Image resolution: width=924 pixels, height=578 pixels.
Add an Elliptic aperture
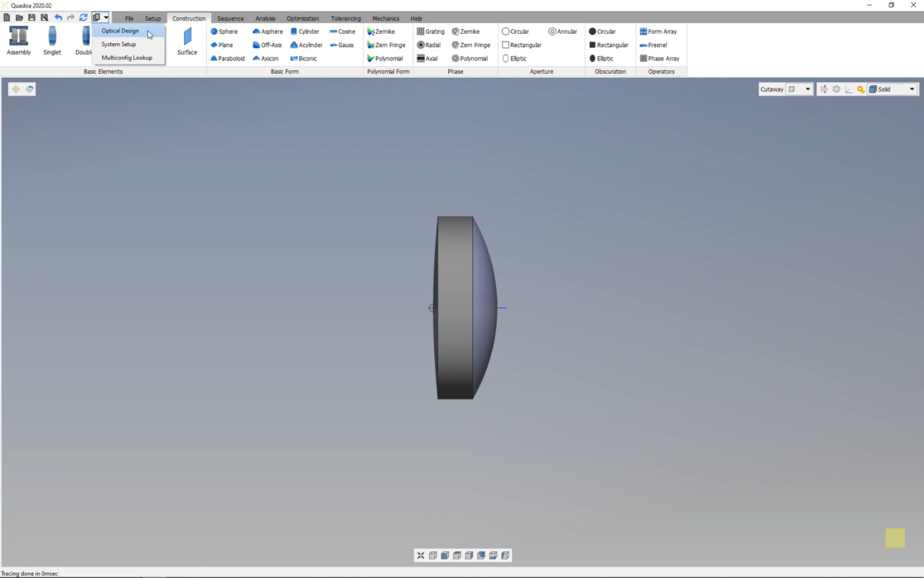coord(514,58)
